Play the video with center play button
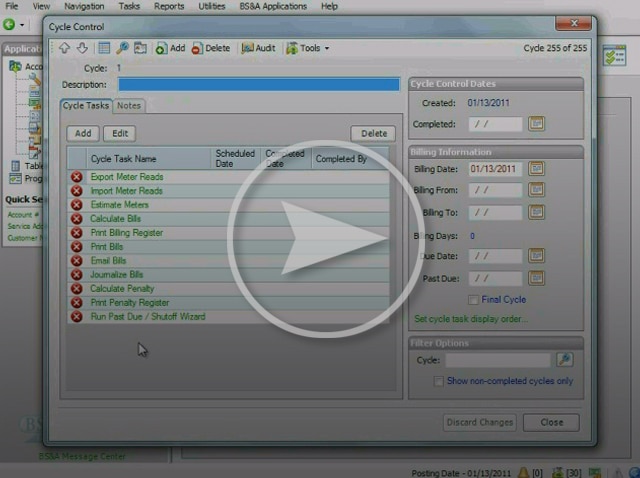The height and width of the screenshot is (478, 640). [x=326, y=239]
